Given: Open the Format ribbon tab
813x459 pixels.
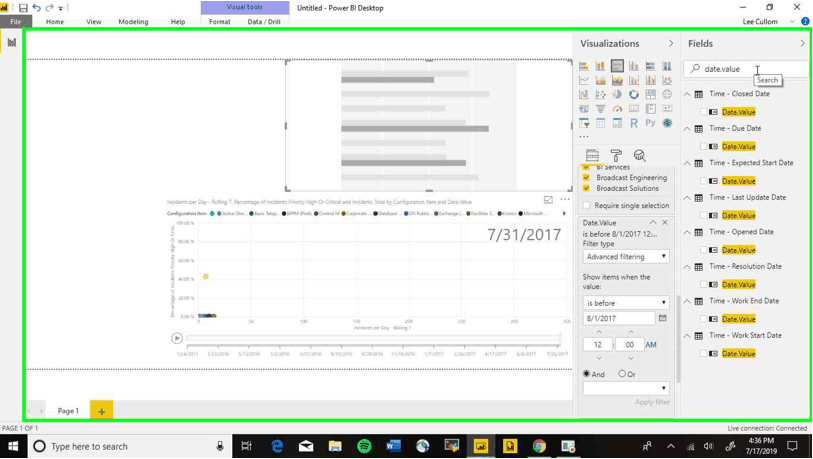Looking at the screenshot, I should pyautogui.click(x=219, y=22).
